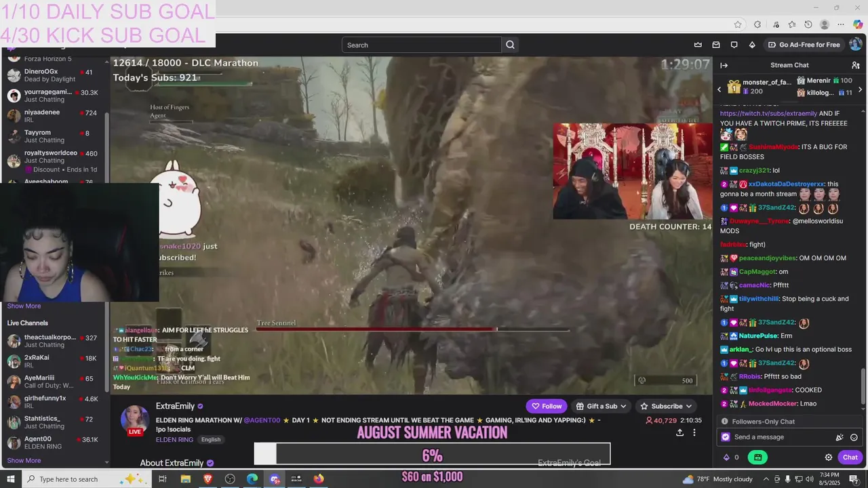Open niyaadenee IRL channel in sidebar
868x488 pixels.
pos(54,116)
